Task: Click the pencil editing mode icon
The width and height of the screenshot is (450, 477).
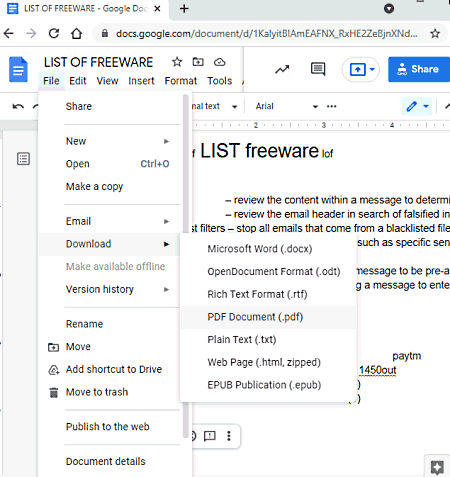Action: [x=412, y=106]
